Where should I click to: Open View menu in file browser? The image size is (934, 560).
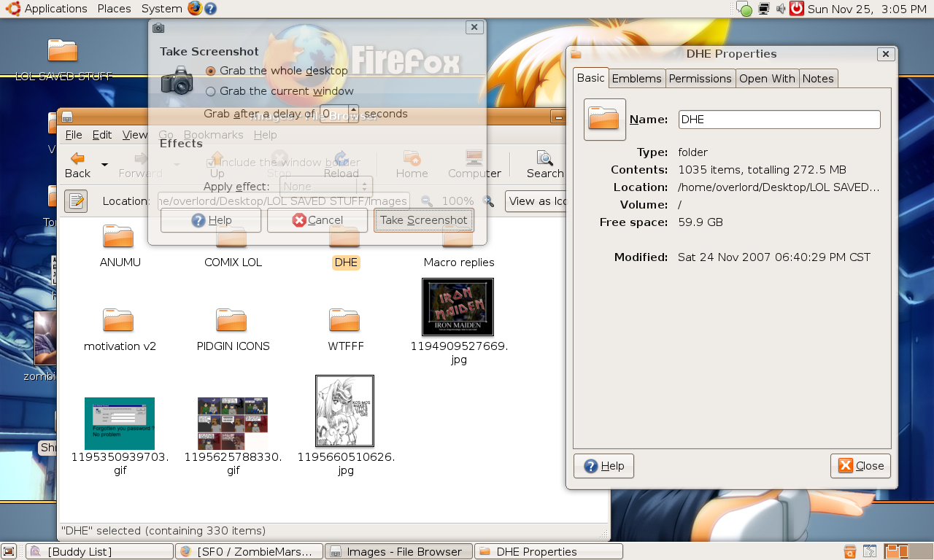[x=134, y=135]
